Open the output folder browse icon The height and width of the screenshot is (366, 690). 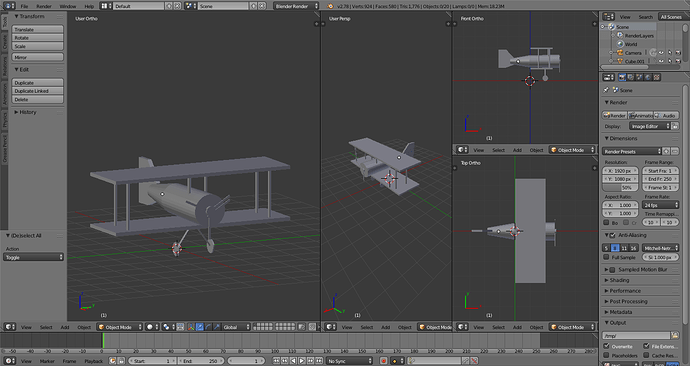point(675,336)
